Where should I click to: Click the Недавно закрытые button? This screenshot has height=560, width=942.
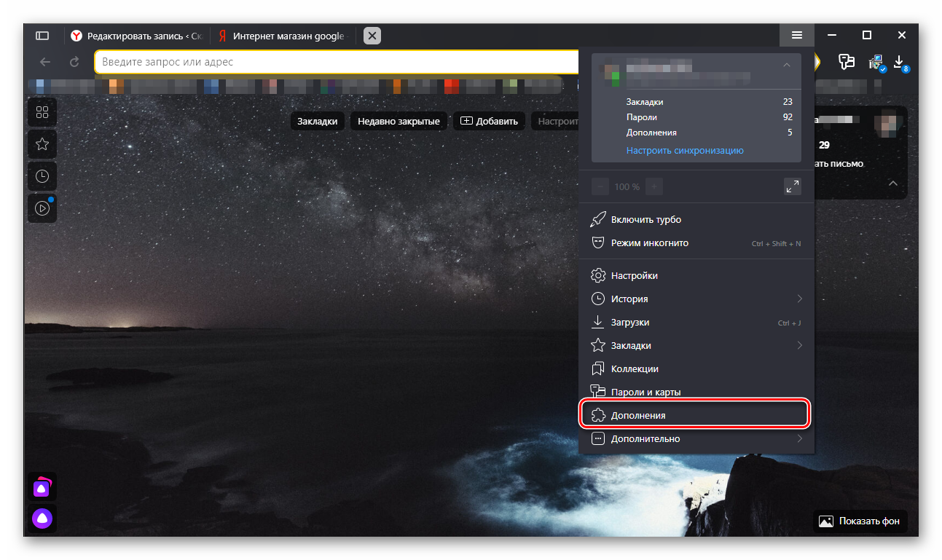click(x=399, y=121)
